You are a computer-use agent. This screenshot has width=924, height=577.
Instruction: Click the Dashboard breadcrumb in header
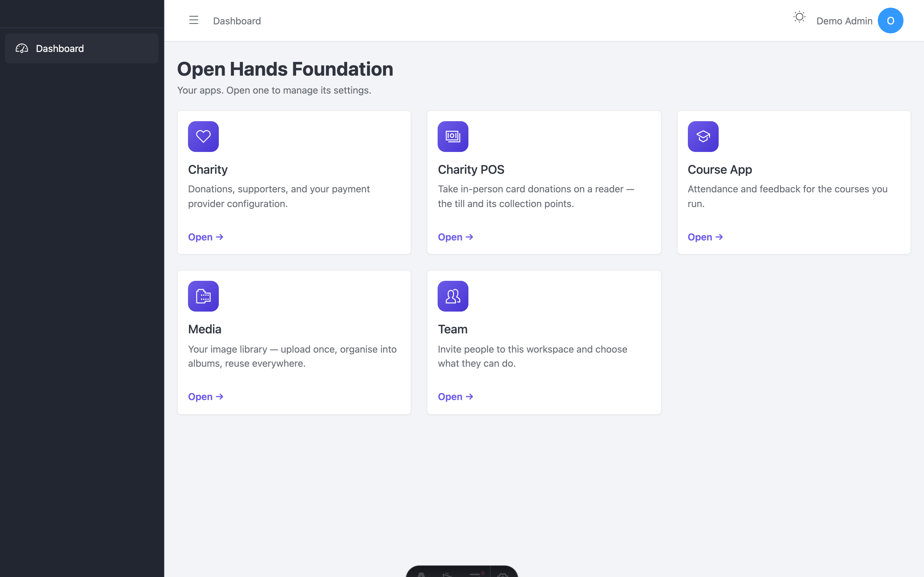click(237, 21)
